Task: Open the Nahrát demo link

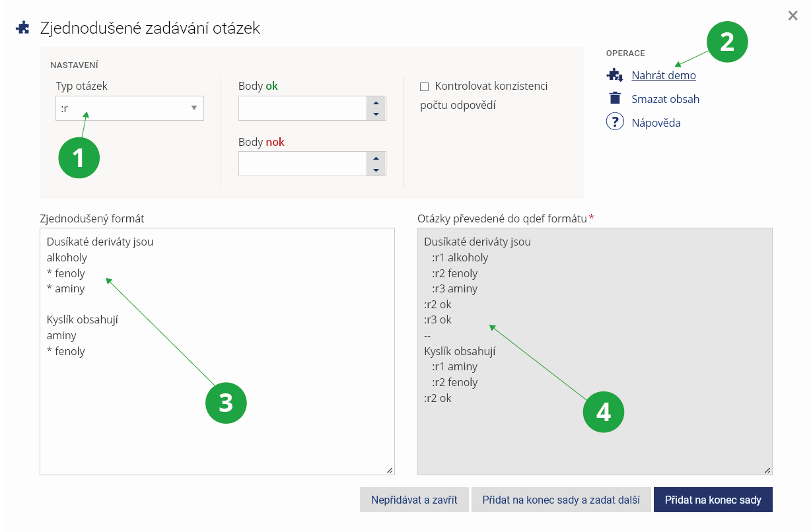Action: 663,75
